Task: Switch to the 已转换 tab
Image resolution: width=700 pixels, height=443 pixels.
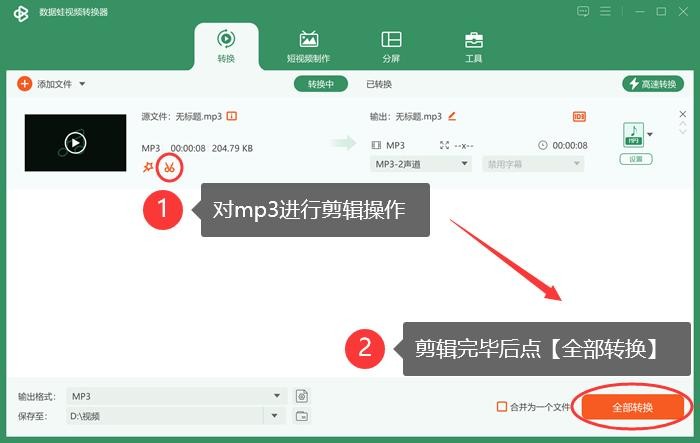Action: pyautogui.click(x=379, y=84)
